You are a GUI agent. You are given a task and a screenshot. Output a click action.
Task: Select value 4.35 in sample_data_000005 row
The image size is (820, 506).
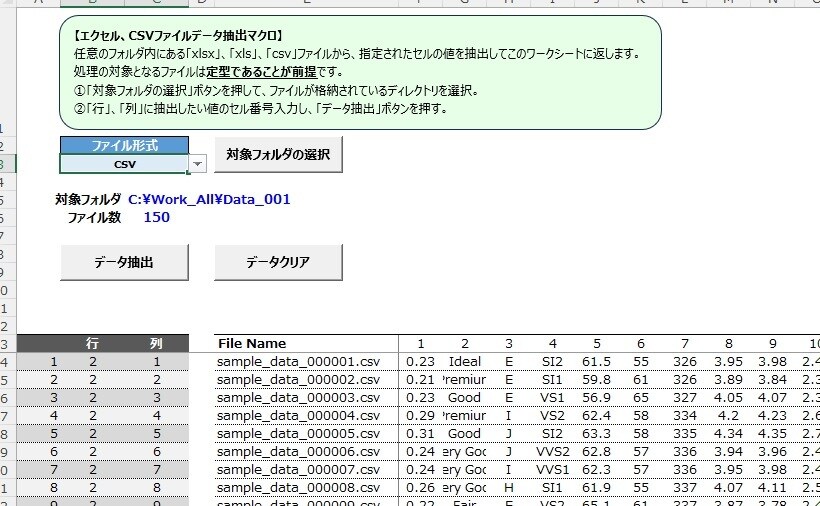(772, 434)
